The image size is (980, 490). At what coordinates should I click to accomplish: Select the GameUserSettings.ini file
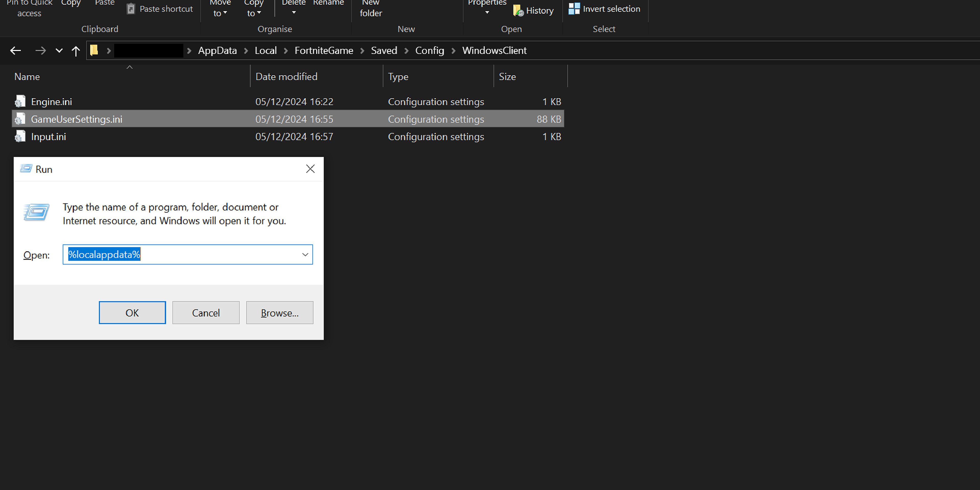[76, 119]
